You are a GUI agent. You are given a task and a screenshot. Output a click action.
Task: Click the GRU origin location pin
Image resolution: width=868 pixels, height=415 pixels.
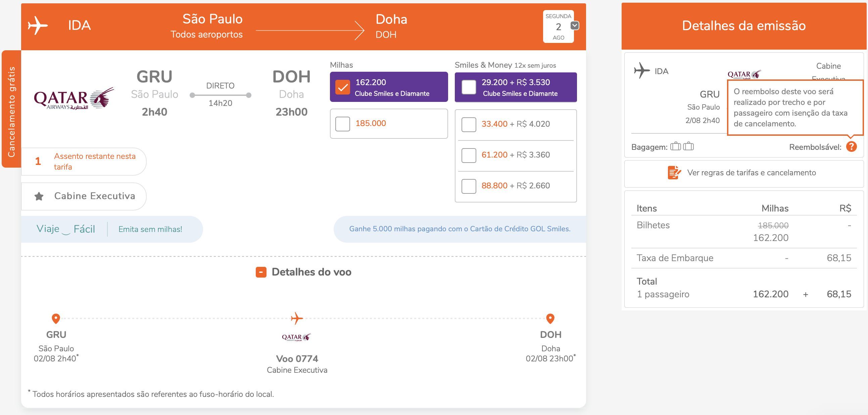coord(56,318)
